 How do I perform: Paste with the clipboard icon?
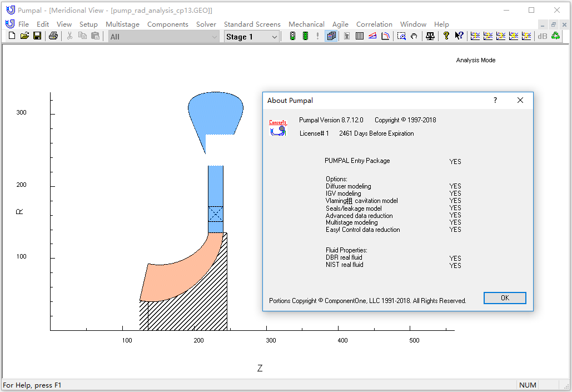95,36
